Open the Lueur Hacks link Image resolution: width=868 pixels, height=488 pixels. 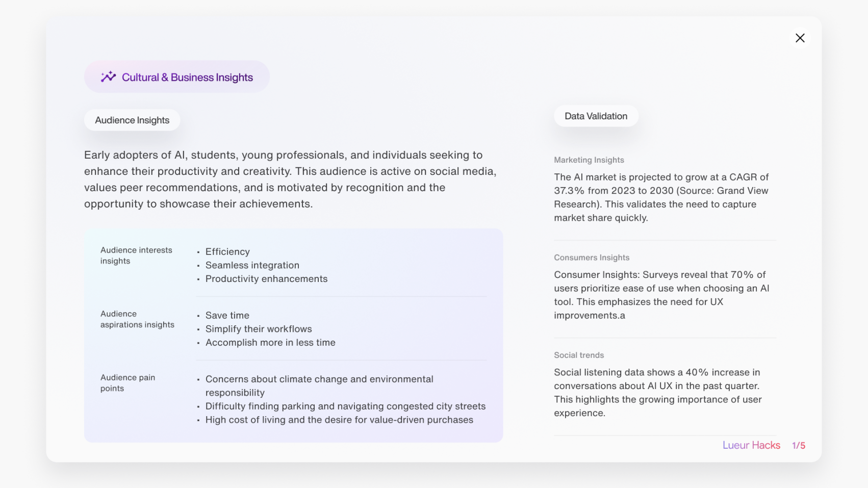[x=751, y=445]
